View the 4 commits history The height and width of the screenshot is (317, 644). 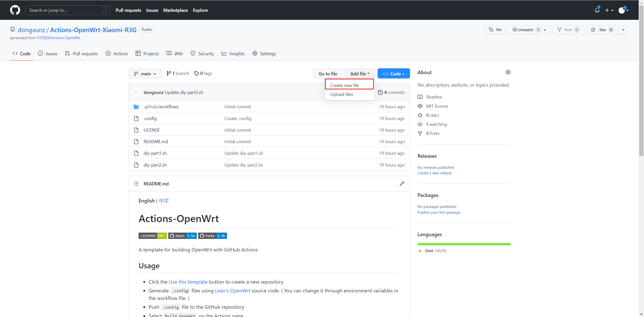point(391,92)
